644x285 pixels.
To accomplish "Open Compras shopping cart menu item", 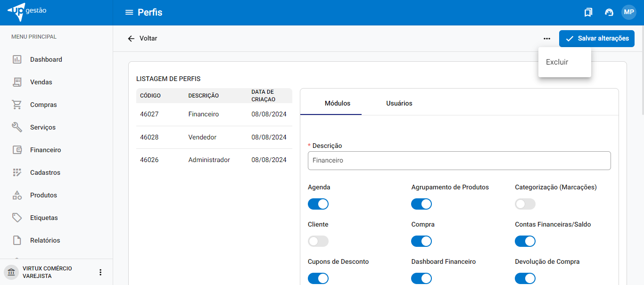I will pyautogui.click(x=43, y=105).
